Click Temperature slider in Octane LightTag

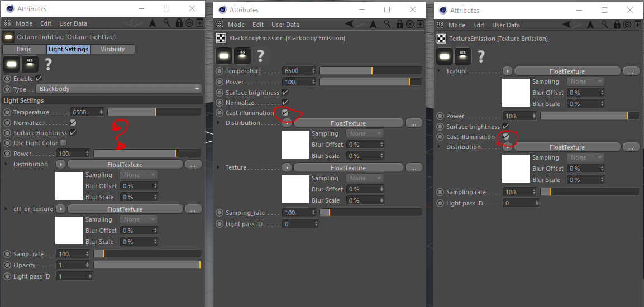pyautogui.click(x=154, y=112)
